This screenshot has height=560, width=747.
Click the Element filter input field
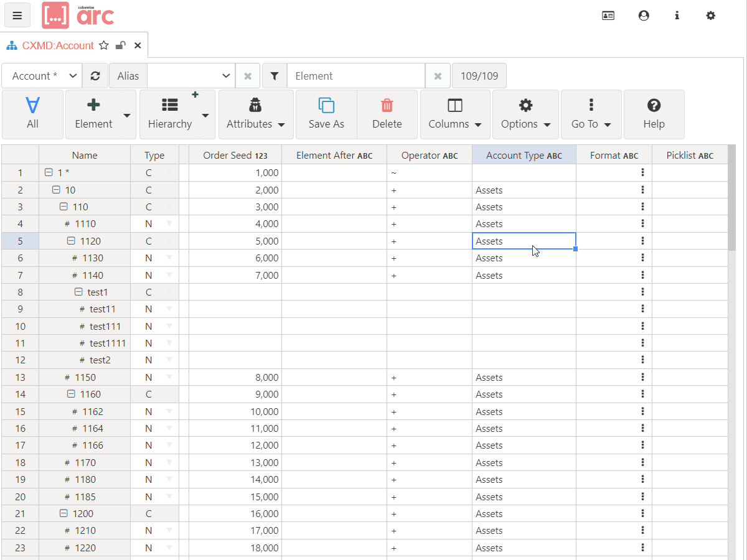[355, 76]
